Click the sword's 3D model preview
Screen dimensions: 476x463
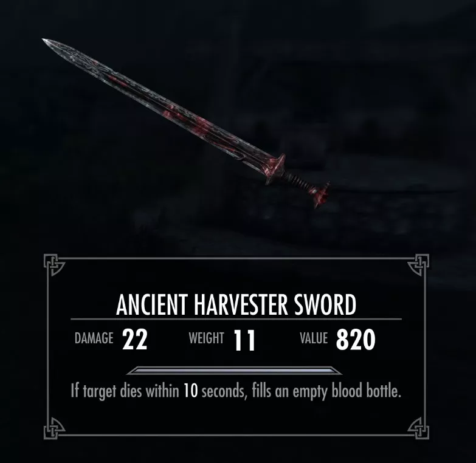186,124
